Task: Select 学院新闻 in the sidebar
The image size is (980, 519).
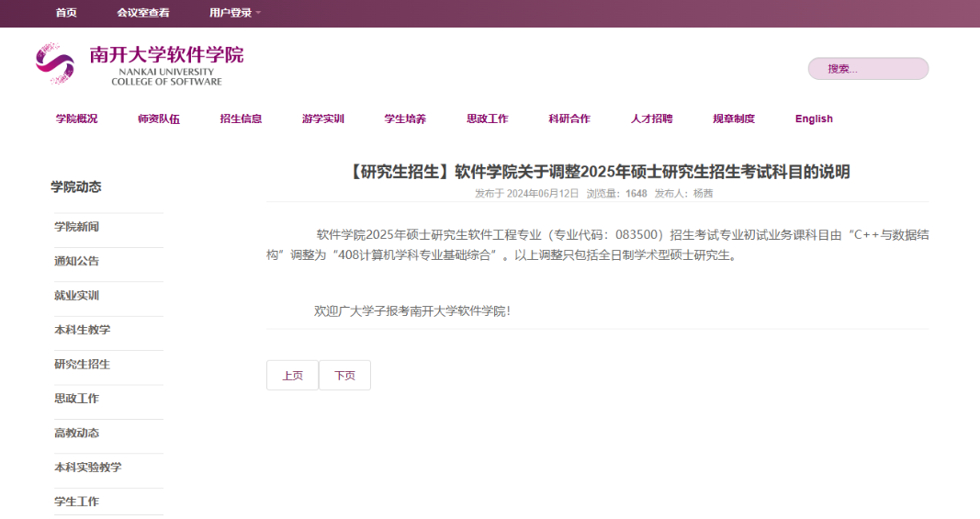Action: click(77, 227)
